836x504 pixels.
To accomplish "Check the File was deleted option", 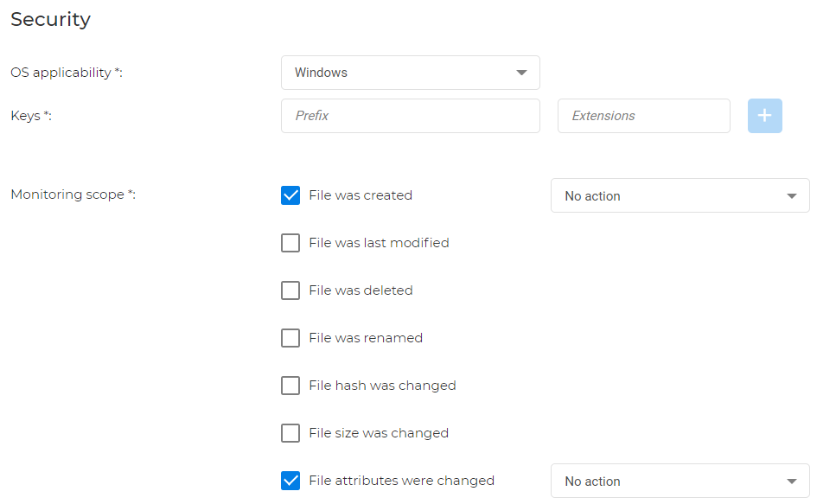I will pos(290,290).
